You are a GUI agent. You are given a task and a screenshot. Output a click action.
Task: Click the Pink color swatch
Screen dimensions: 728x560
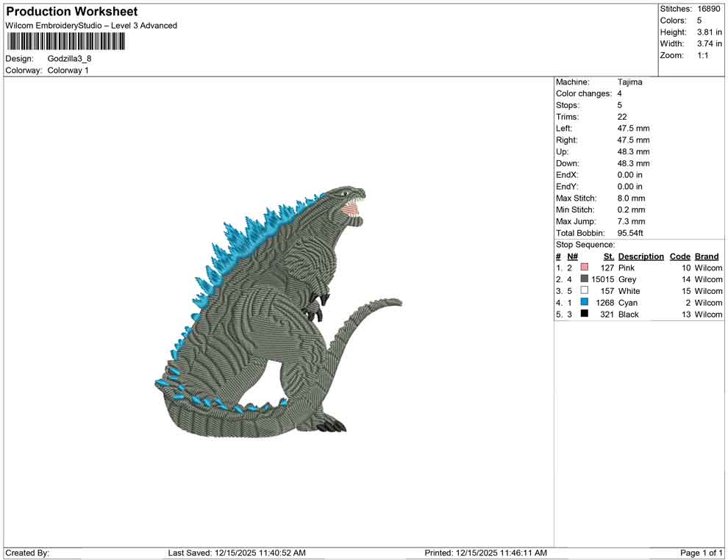click(x=584, y=268)
